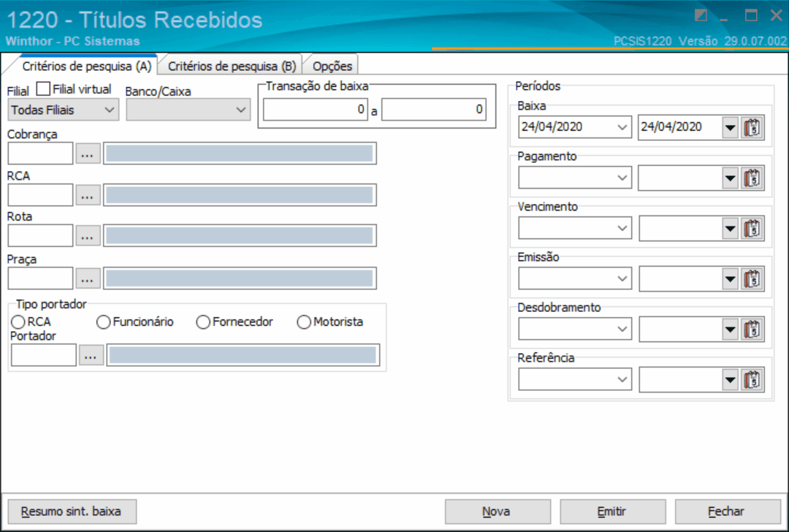
Task: Open the Todas Filiais dropdown
Action: (x=64, y=110)
